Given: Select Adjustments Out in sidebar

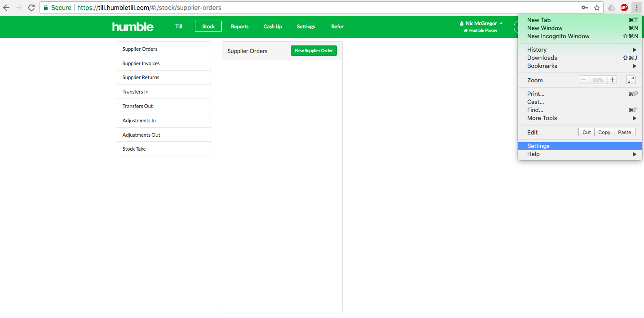Looking at the screenshot, I should coord(164,135).
